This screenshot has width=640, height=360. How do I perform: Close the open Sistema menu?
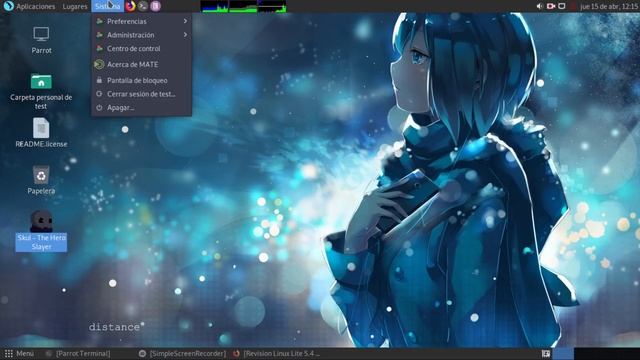107,6
